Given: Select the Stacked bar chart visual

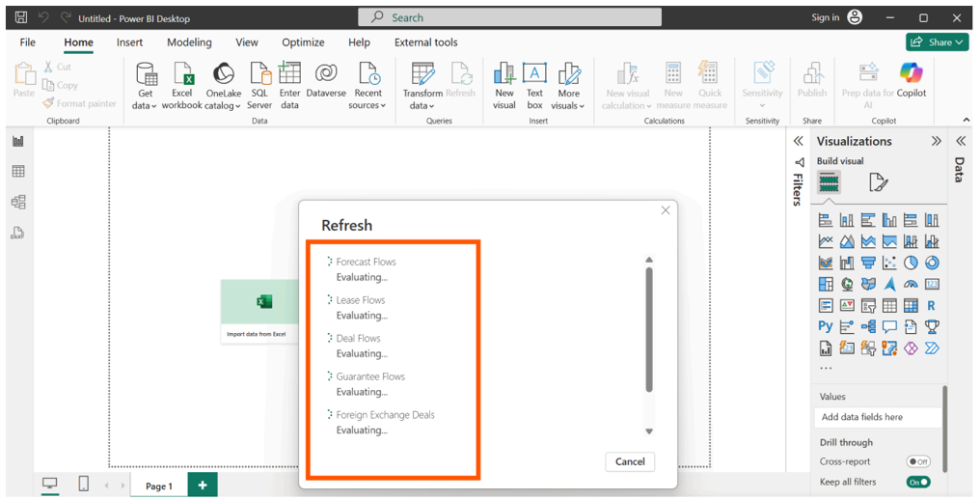Looking at the screenshot, I should [826, 220].
